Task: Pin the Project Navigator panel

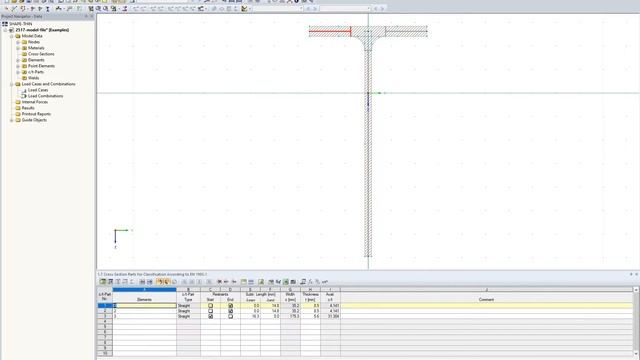Action: (x=86, y=16)
